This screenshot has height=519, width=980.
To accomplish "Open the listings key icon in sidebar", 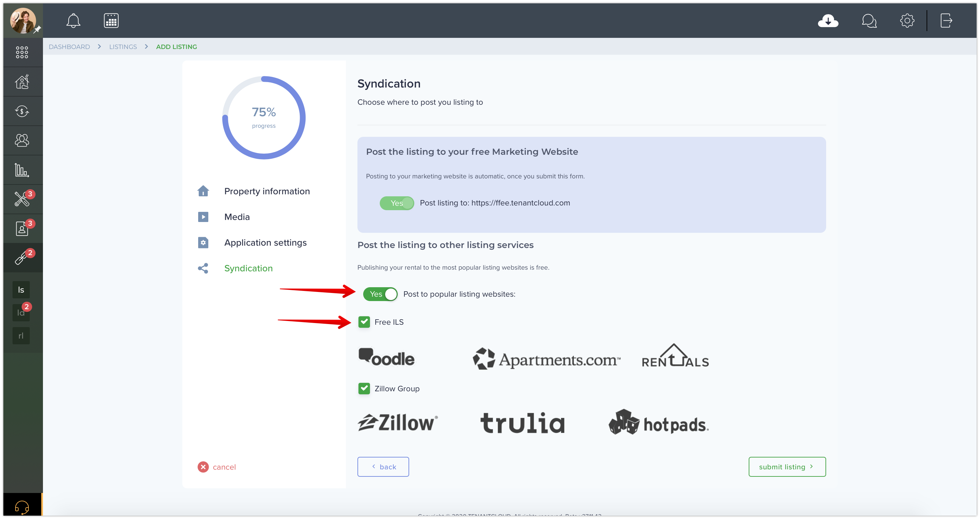I will click(22, 258).
